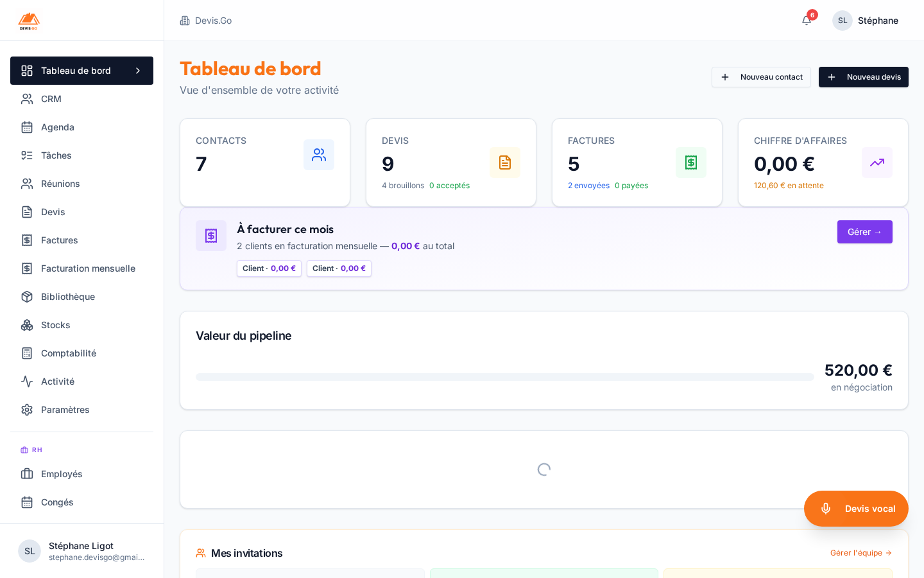
Task: Click the first Client 0,00 € chip
Action: click(269, 268)
